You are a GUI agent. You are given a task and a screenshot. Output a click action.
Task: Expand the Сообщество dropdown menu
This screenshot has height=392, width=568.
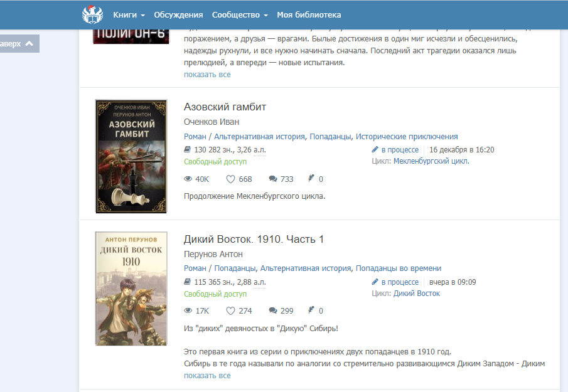click(x=240, y=15)
